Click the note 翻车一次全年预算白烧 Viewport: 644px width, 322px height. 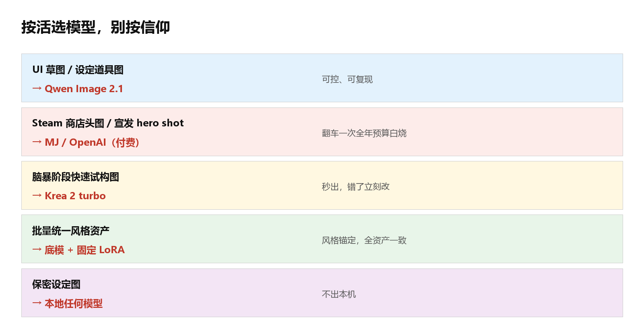click(x=364, y=133)
